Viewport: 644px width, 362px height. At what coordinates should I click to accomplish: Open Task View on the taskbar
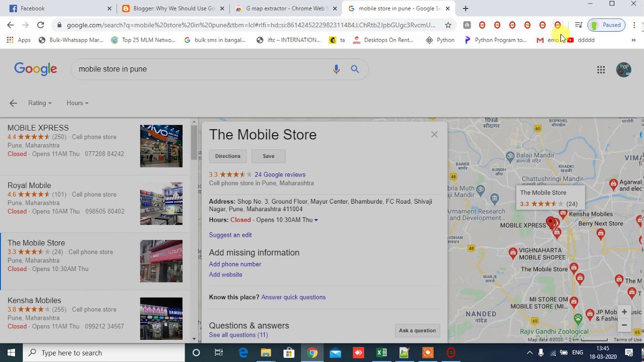pyautogui.click(x=219, y=353)
